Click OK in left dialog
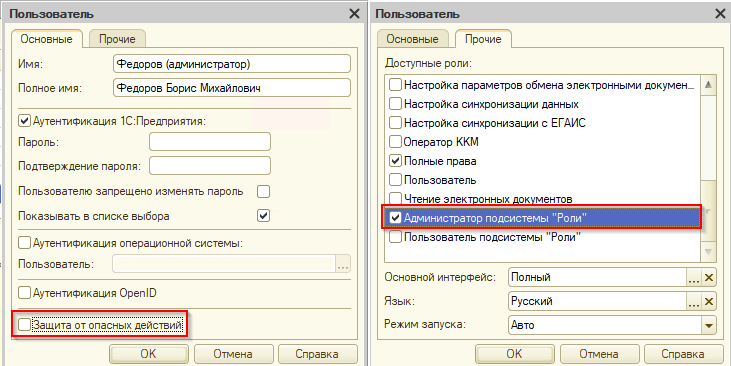Screen dimensions: 731x366 pyautogui.click(x=149, y=354)
